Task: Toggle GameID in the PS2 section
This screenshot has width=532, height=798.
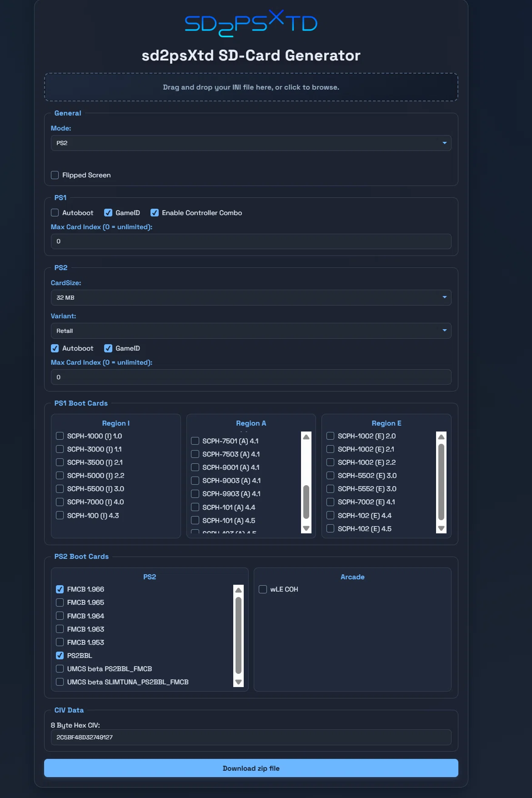Action: pyautogui.click(x=108, y=348)
